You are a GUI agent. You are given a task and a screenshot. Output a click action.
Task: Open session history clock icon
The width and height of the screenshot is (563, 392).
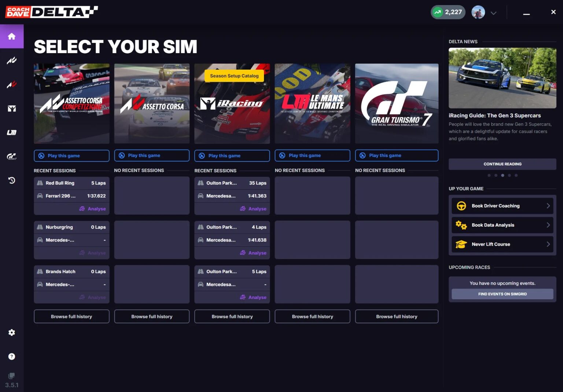(12, 180)
